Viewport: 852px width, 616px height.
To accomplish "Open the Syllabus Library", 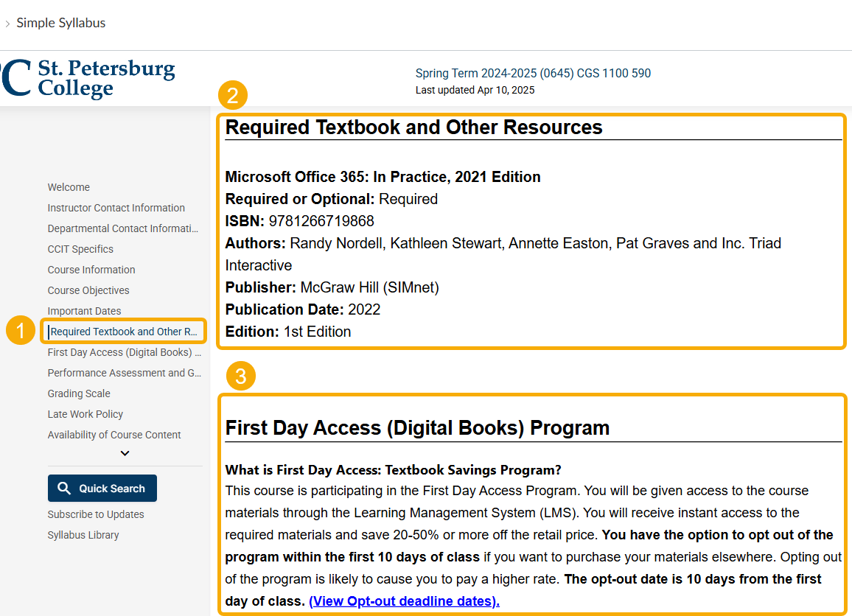I will point(83,535).
